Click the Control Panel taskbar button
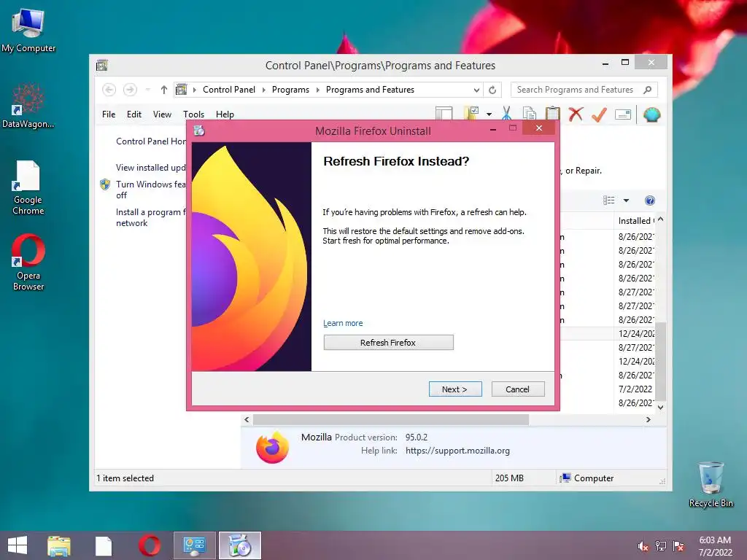 point(194,545)
